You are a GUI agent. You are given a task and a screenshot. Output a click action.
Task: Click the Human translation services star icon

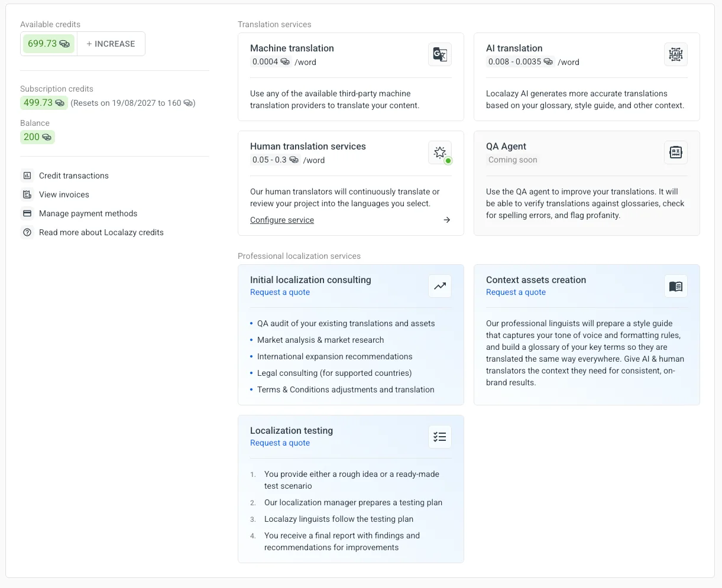point(440,152)
